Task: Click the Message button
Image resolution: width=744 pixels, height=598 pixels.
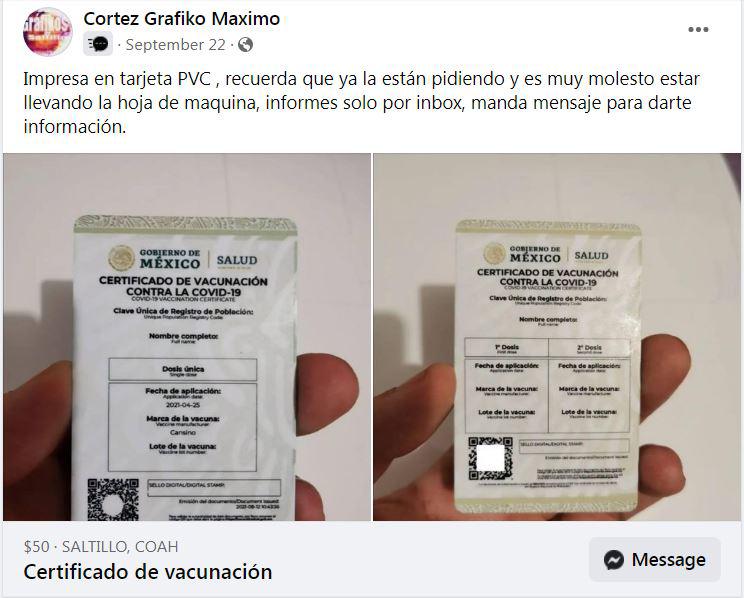Action: [x=655, y=560]
